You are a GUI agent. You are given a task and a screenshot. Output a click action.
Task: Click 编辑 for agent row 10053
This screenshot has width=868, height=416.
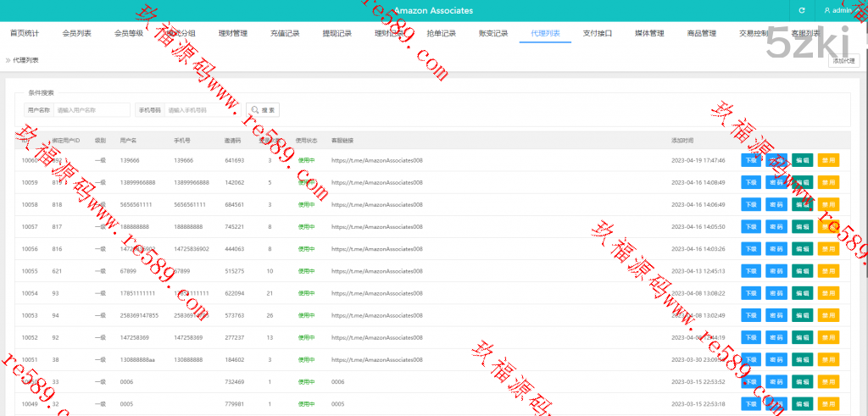coord(802,315)
